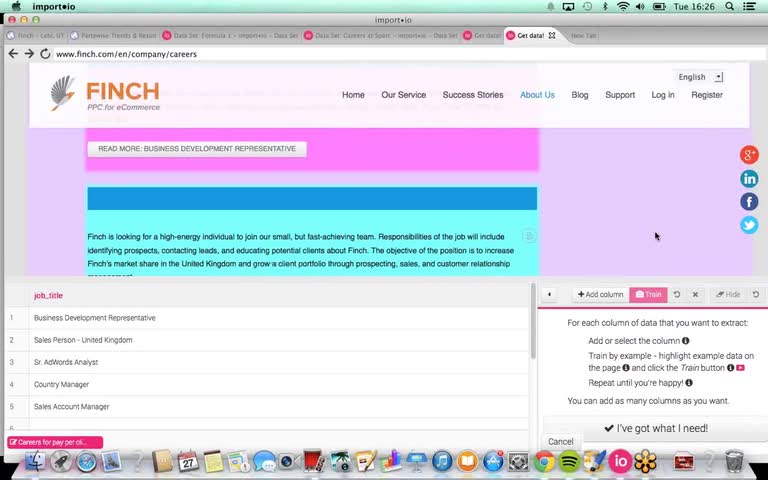This screenshot has width=768, height=480.
Task: Click the reset icon after Hide
Action: pos(756,294)
